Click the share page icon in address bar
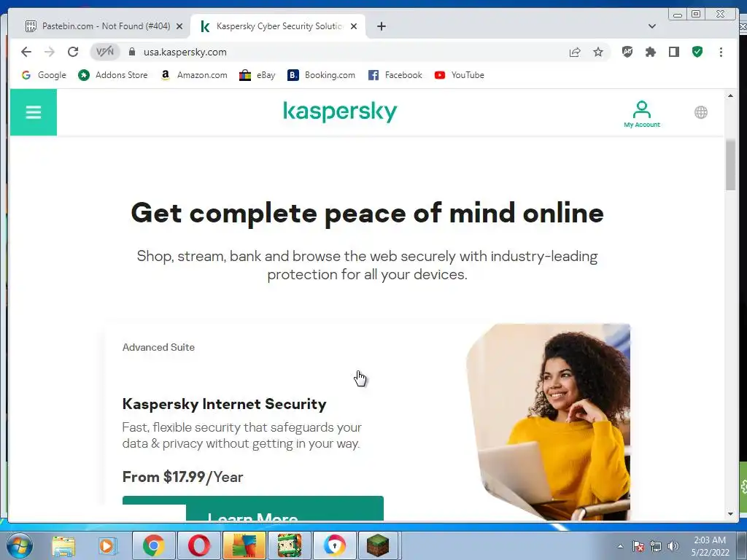 pyautogui.click(x=575, y=52)
